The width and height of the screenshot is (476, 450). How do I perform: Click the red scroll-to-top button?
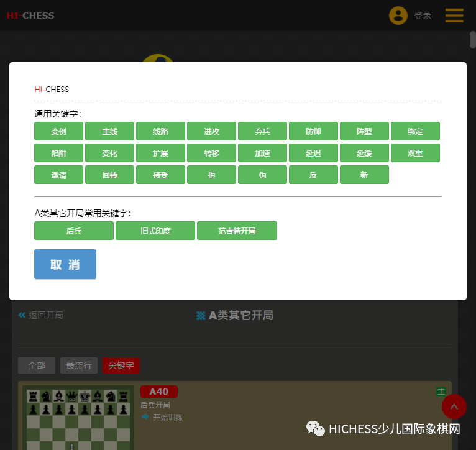454,406
